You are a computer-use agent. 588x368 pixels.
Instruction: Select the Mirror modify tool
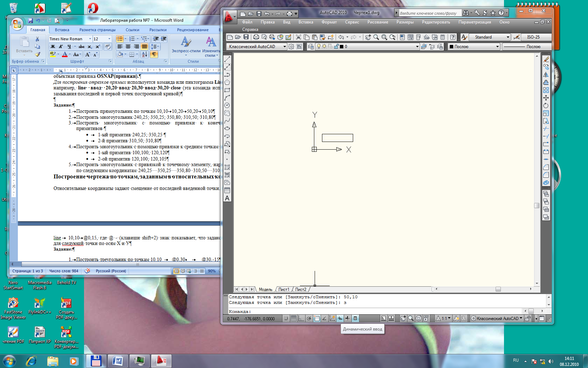(546, 75)
